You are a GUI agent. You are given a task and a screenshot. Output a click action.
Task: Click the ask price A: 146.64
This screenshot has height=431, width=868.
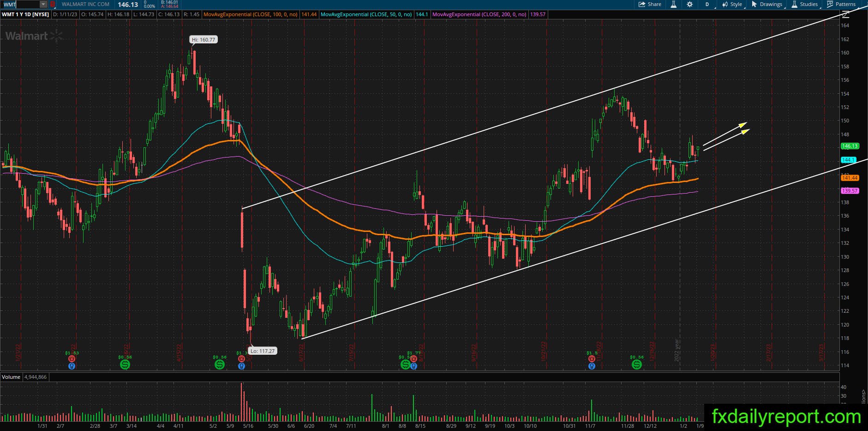pos(169,6)
